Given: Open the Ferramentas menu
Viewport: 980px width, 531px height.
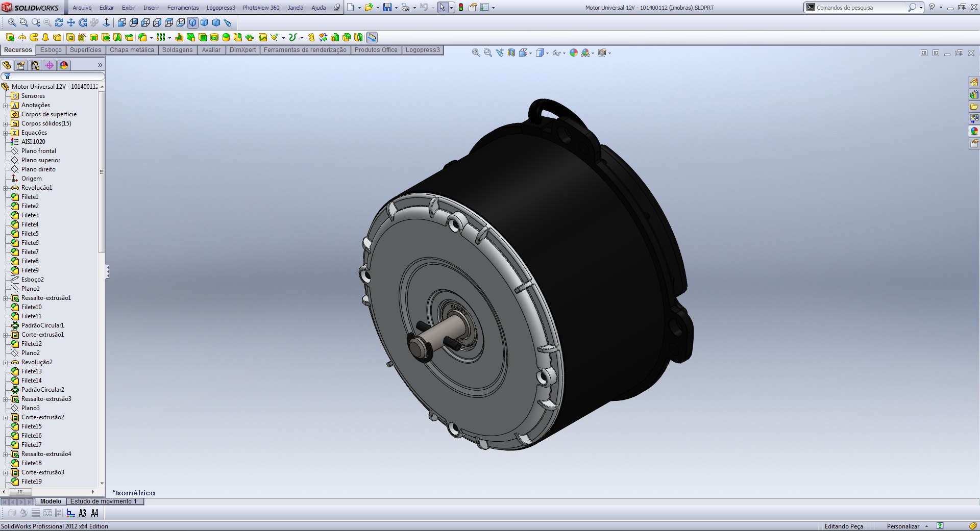Looking at the screenshot, I should [183, 8].
